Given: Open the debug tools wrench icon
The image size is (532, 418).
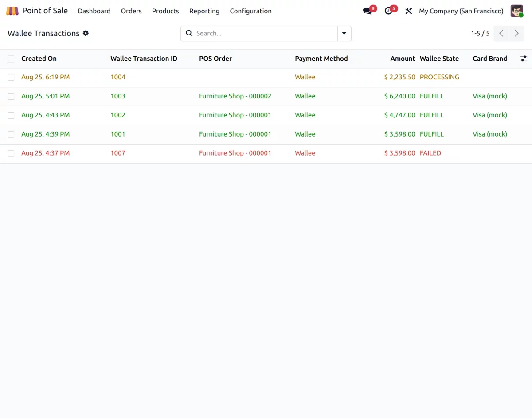Looking at the screenshot, I should 408,11.
